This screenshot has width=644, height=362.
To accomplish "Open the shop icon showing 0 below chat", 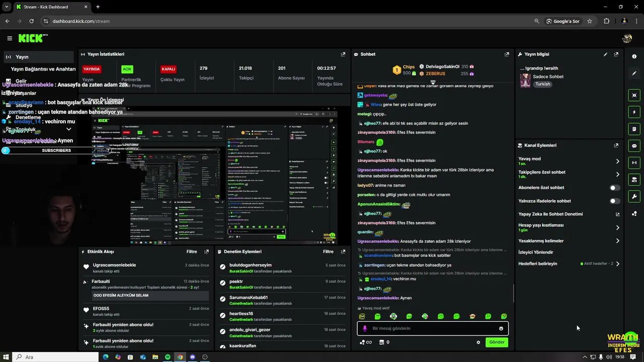I will [x=384, y=342].
